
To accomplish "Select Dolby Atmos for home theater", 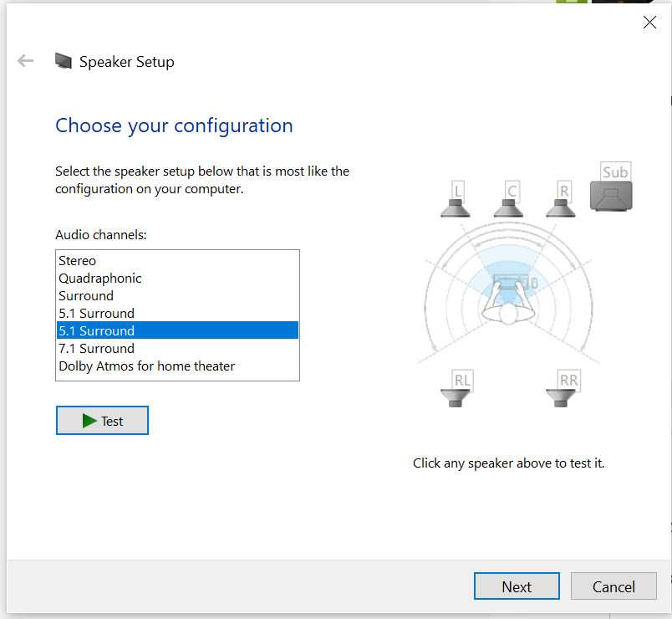I will click(177, 366).
